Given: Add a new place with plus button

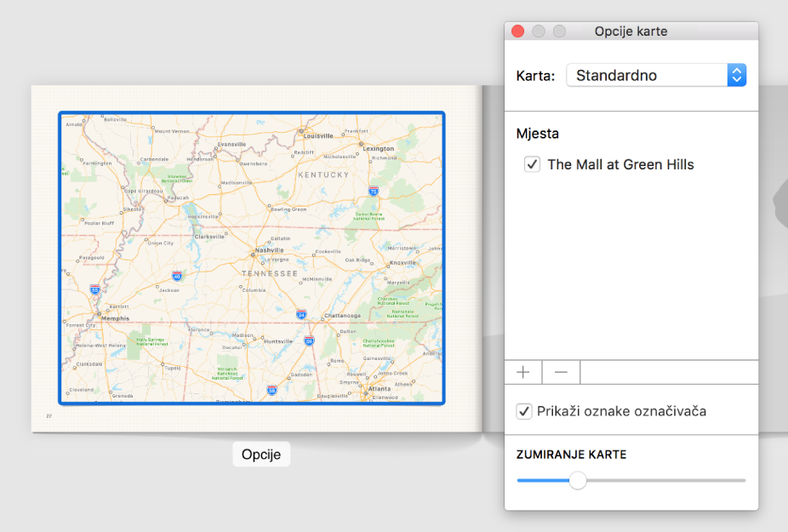Looking at the screenshot, I should pos(523,372).
